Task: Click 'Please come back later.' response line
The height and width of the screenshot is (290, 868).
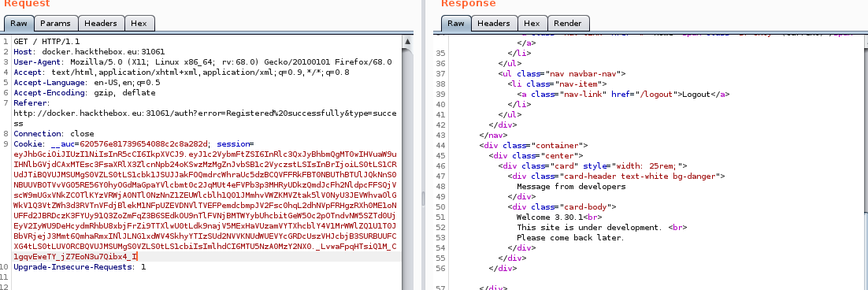Action: click(x=571, y=237)
